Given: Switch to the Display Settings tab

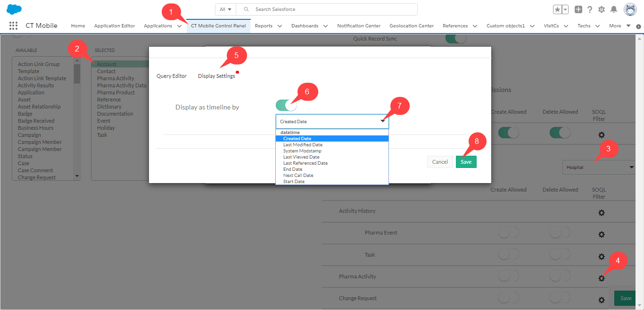Looking at the screenshot, I should (x=216, y=76).
